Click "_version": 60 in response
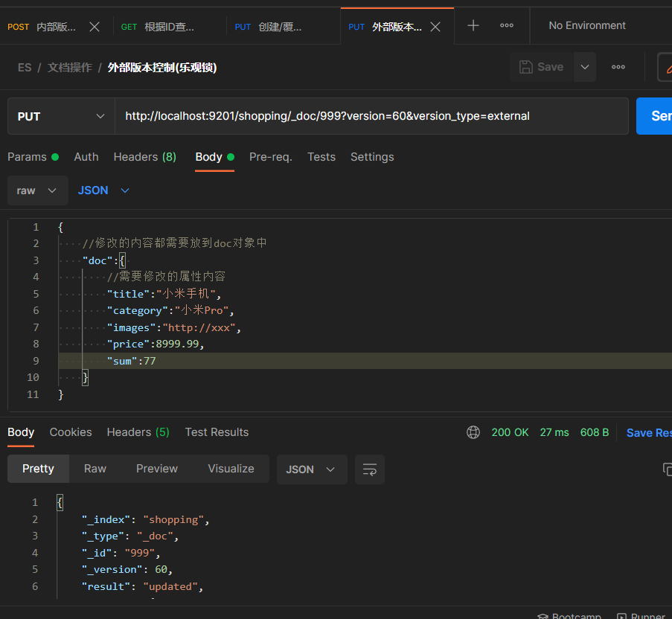 click(x=127, y=569)
